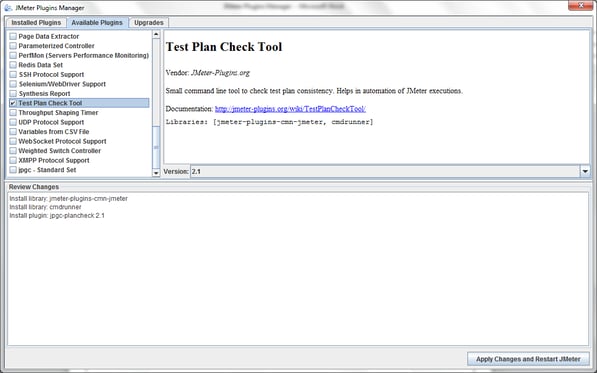
Task: Select the Page Data Extractor list row
Action: point(79,36)
